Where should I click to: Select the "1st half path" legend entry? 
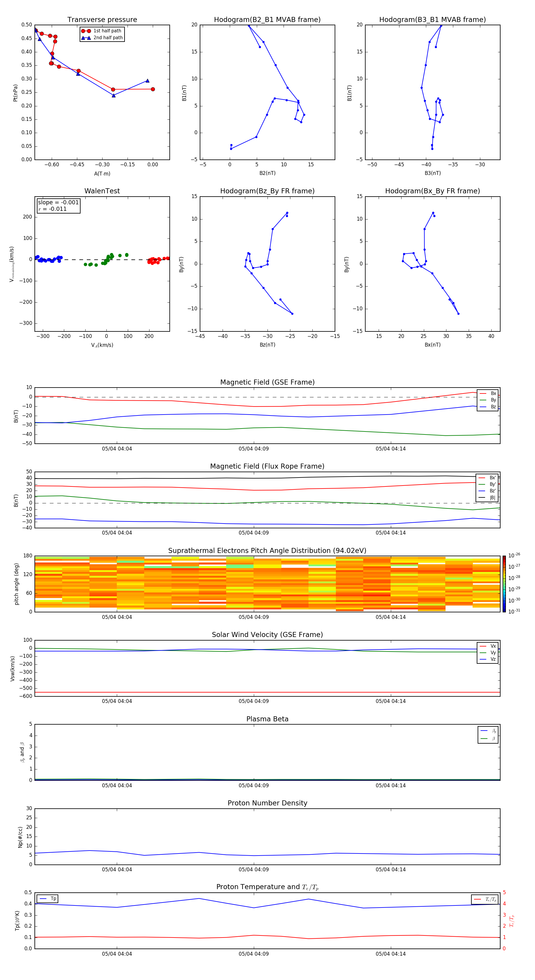point(101,31)
